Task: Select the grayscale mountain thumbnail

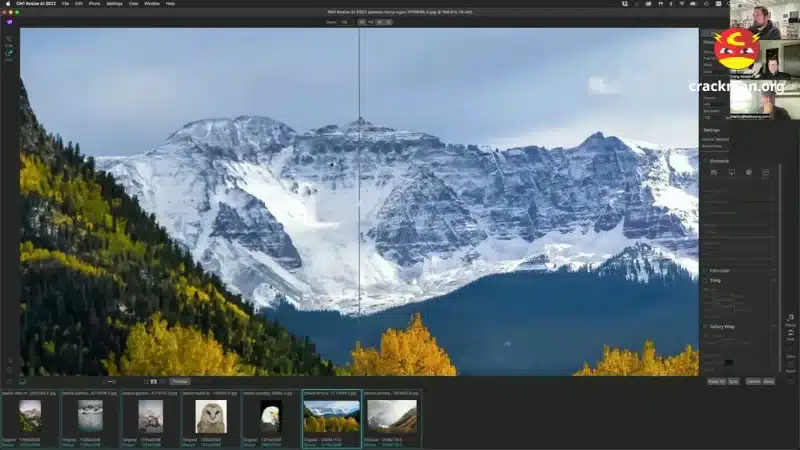Action: [90, 415]
